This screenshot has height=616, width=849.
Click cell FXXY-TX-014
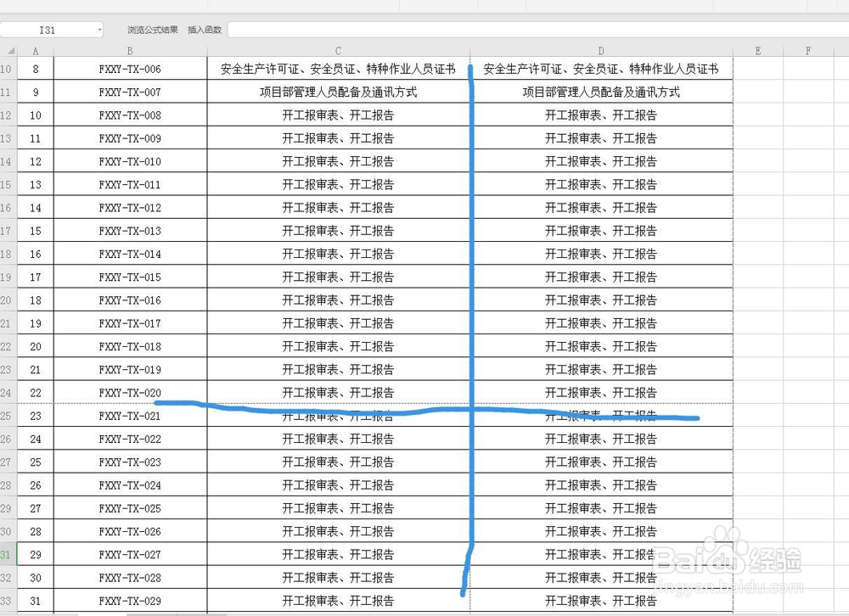click(x=130, y=254)
